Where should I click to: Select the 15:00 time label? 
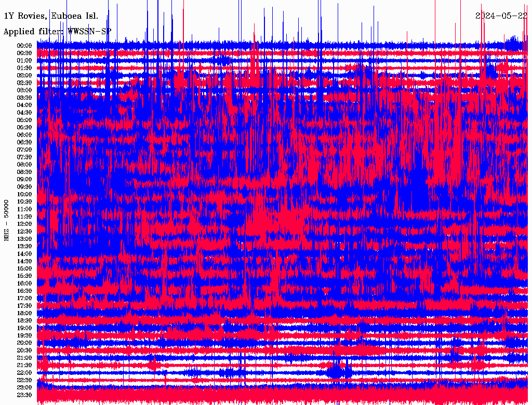click(x=24, y=268)
